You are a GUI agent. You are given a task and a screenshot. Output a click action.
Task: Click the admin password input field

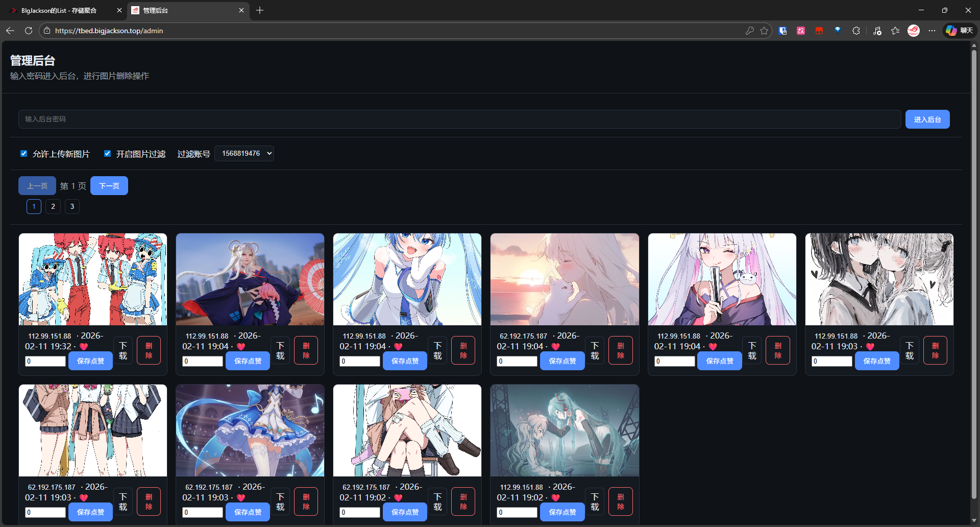(x=459, y=119)
